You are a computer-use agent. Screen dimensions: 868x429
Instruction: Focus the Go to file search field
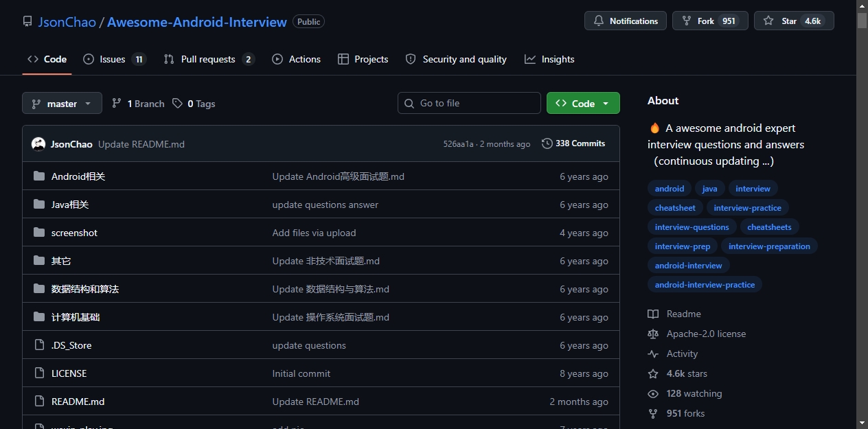click(469, 103)
